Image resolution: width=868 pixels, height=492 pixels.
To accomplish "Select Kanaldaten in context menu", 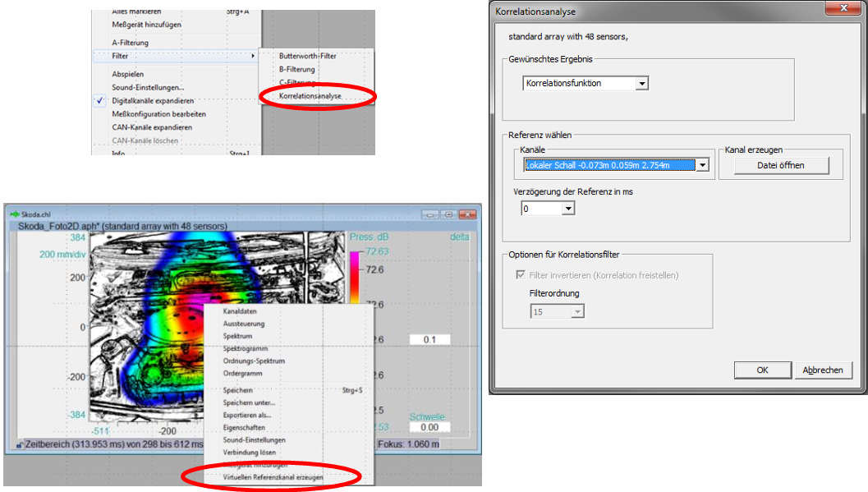I will pos(240,311).
